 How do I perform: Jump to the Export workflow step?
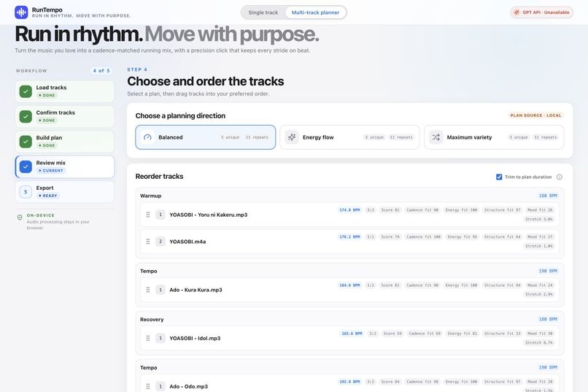(64, 192)
